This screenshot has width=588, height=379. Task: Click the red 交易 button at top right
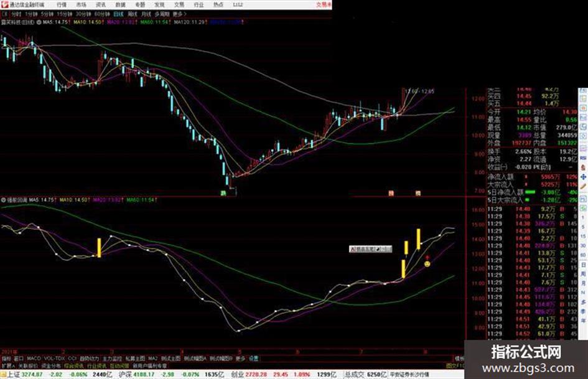click(x=324, y=5)
